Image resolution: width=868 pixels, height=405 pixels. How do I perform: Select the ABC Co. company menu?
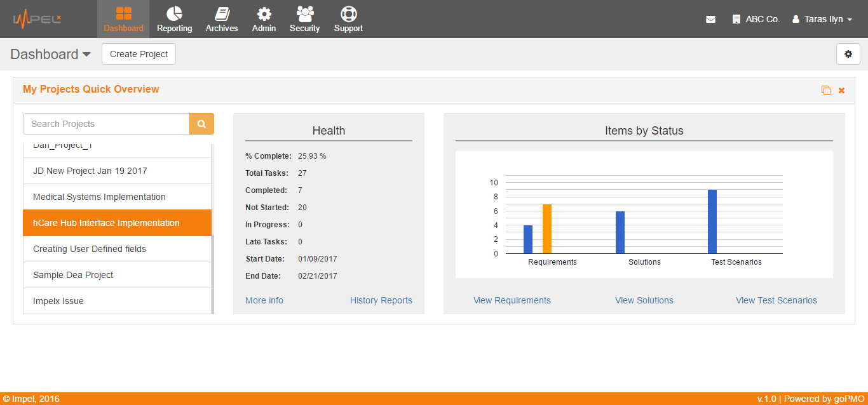[x=756, y=20]
